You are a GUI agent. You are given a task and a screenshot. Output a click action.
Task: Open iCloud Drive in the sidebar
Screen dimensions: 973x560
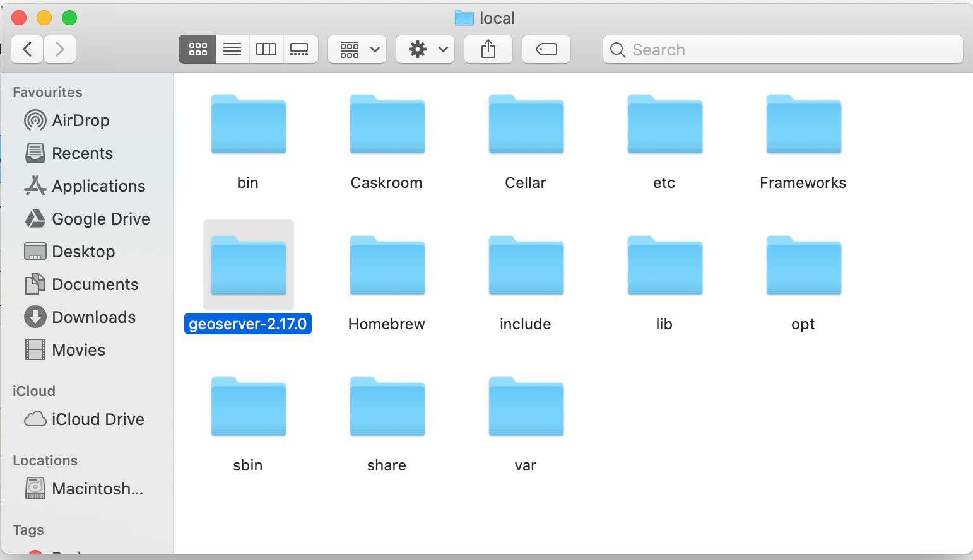pyautogui.click(x=86, y=419)
